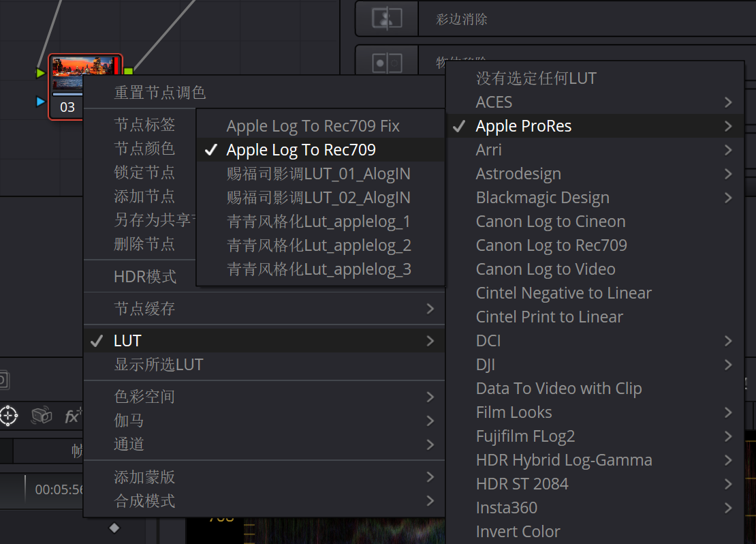
Task: Click the 没有选定任何LUT option
Action: pos(535,78)
